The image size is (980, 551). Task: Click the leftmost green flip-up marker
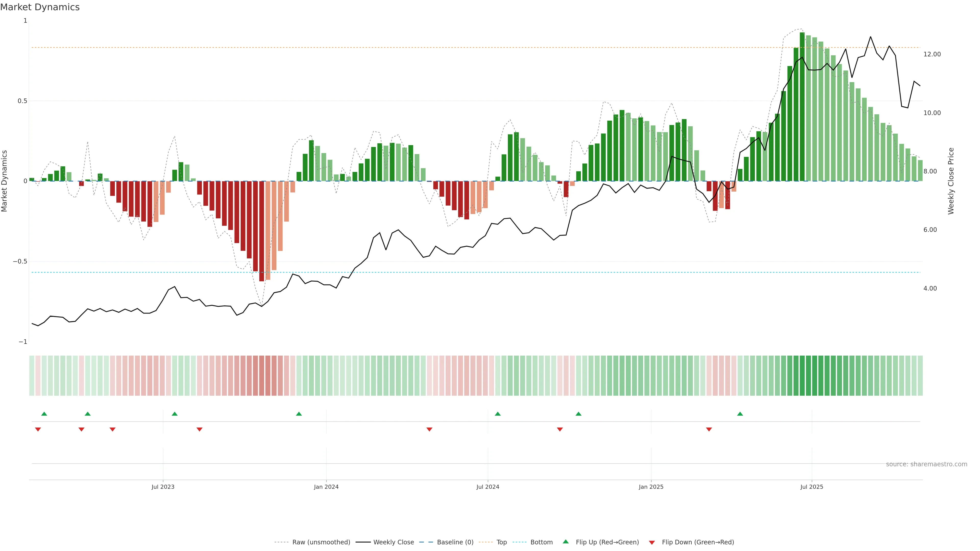click(44, 414)
